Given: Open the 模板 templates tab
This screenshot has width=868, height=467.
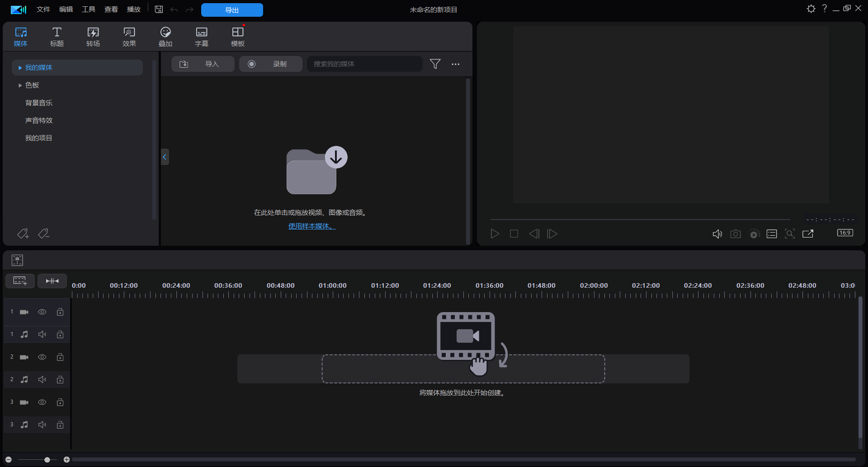Looking at the screenshot, I should point(238,37).
